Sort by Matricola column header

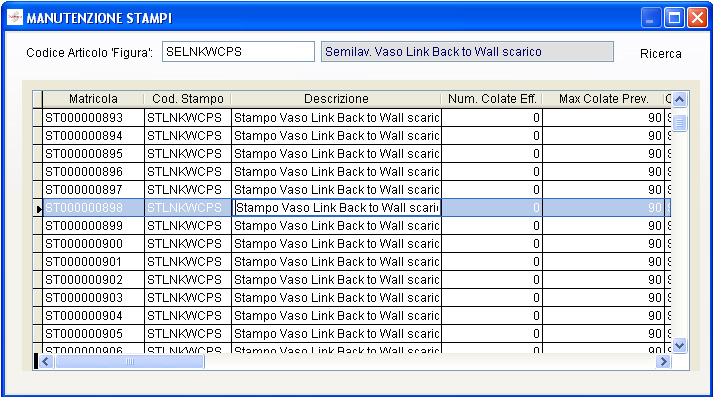[93, 99]
